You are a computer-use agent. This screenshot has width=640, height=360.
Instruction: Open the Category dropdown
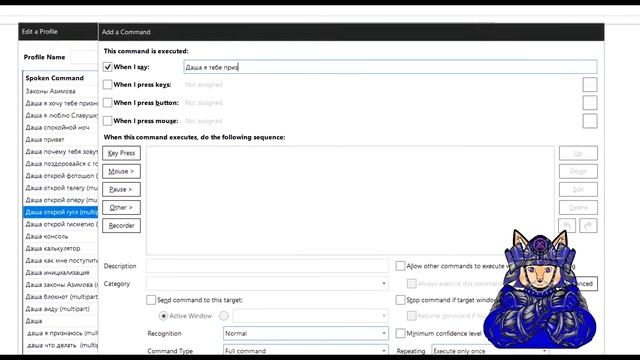tap(267, 284)
